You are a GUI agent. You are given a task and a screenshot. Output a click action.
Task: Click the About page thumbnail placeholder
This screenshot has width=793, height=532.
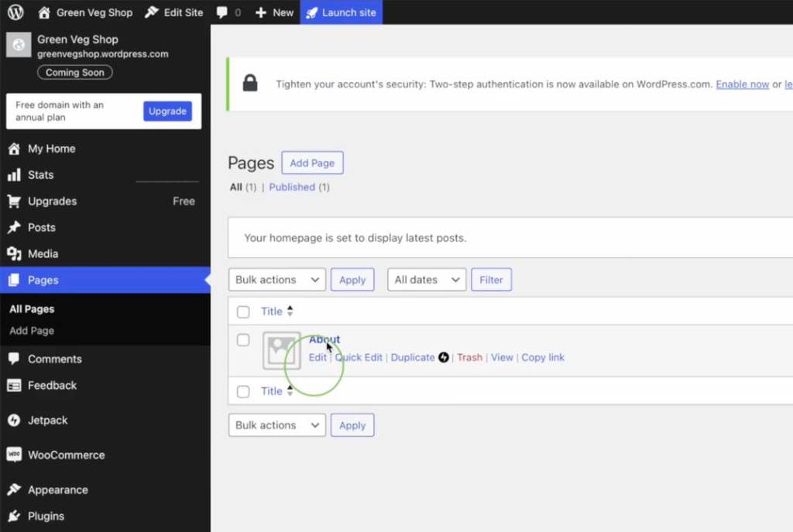pyautogui.click(x=281, y=350)
